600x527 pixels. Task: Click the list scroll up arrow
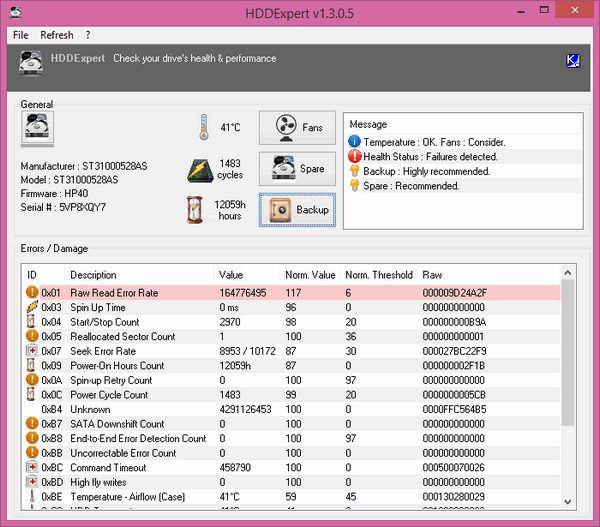(568, 272)
